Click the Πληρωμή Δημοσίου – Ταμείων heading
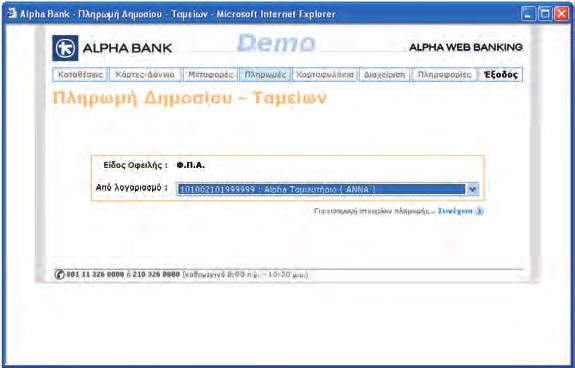Image resolution: width=575 pixels, height=368 pixels. 190,98
